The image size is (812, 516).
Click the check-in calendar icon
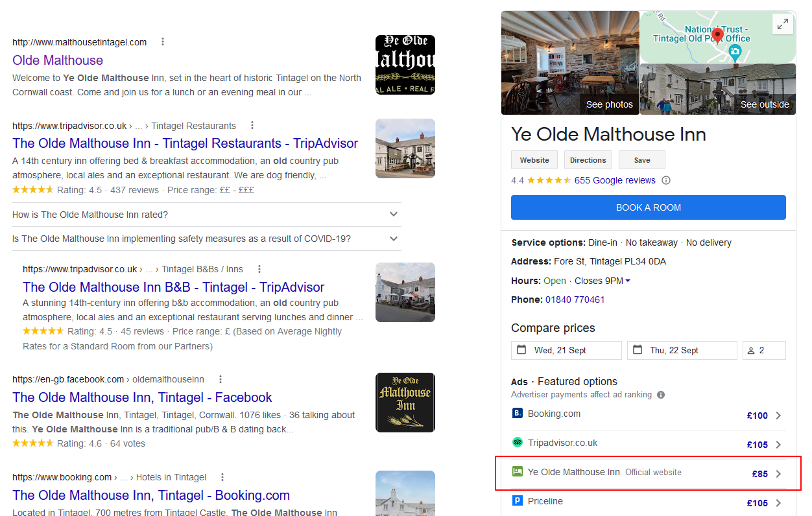(521, 350)
